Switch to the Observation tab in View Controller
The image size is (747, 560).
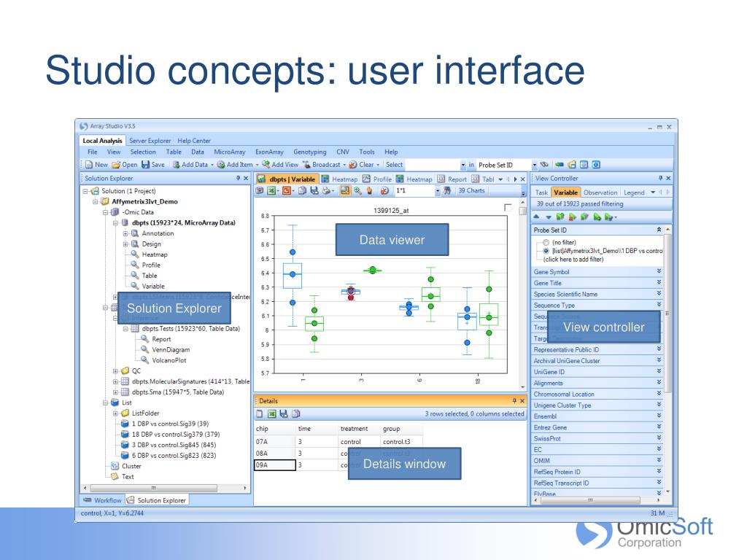point(600,192)
